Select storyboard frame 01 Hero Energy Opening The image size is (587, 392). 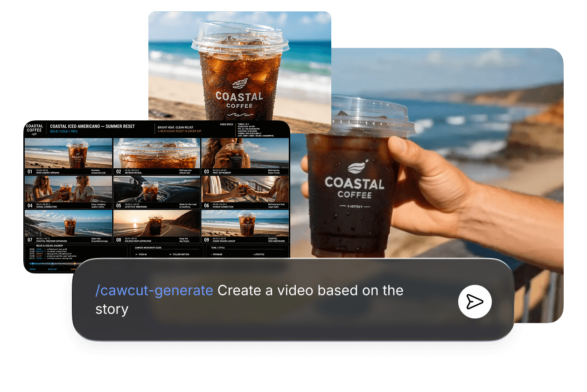pyautogui.click(x=68, y=156)
